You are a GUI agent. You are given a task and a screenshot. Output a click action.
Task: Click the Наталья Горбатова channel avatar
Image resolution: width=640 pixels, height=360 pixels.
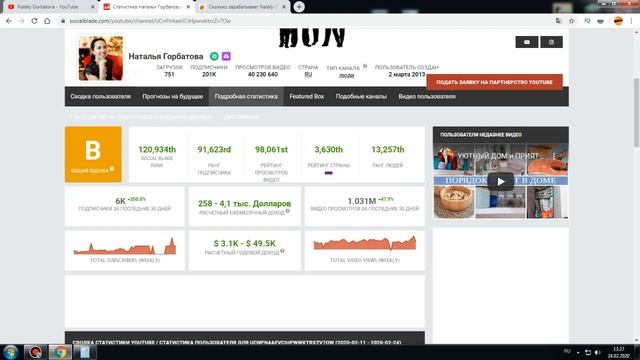101,58
